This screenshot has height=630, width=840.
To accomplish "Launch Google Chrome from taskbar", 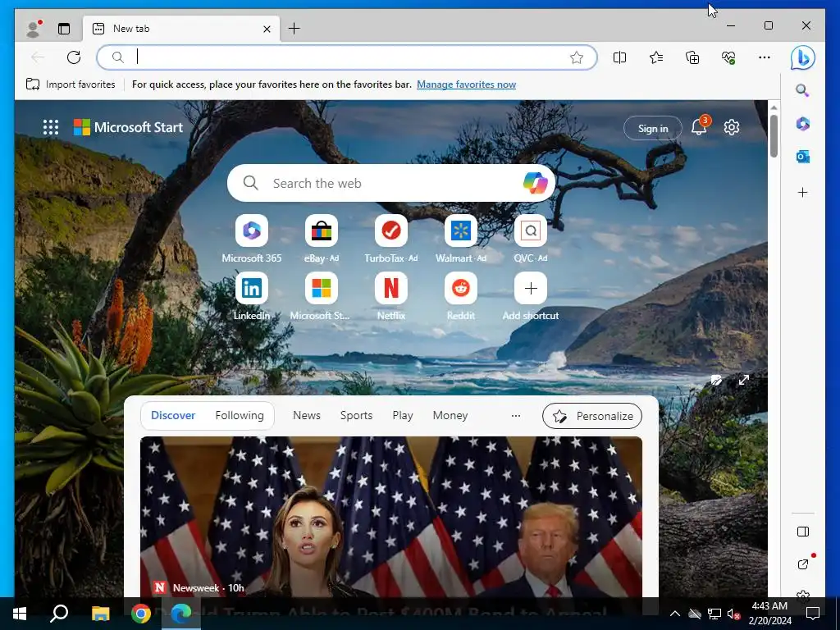I will (141, 614).
